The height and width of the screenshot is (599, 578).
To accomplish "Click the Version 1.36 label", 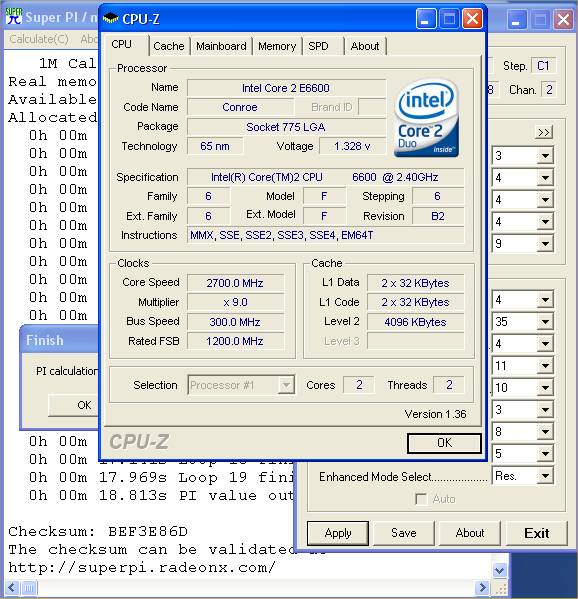I will click(x=436, y=414).
